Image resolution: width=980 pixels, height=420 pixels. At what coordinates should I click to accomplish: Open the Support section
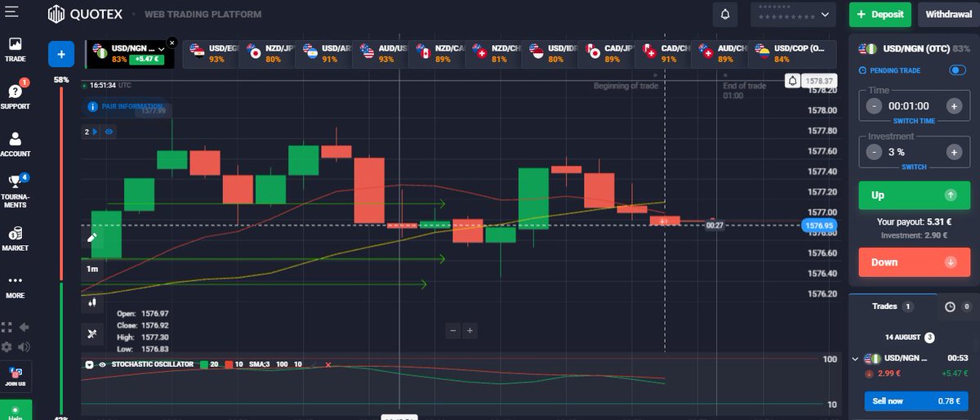coord(16,96)
